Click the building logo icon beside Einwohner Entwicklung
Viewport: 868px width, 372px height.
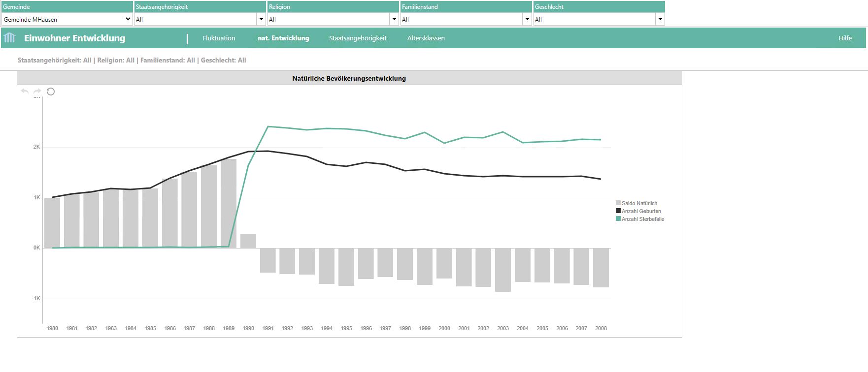tap(10, 38)
